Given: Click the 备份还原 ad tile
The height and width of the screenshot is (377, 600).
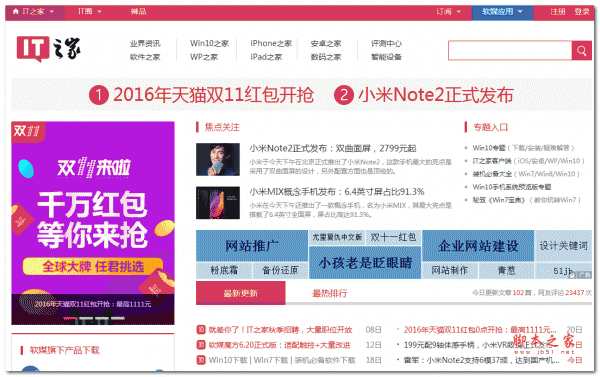Looking at the screenshot, I should point(280,271).
